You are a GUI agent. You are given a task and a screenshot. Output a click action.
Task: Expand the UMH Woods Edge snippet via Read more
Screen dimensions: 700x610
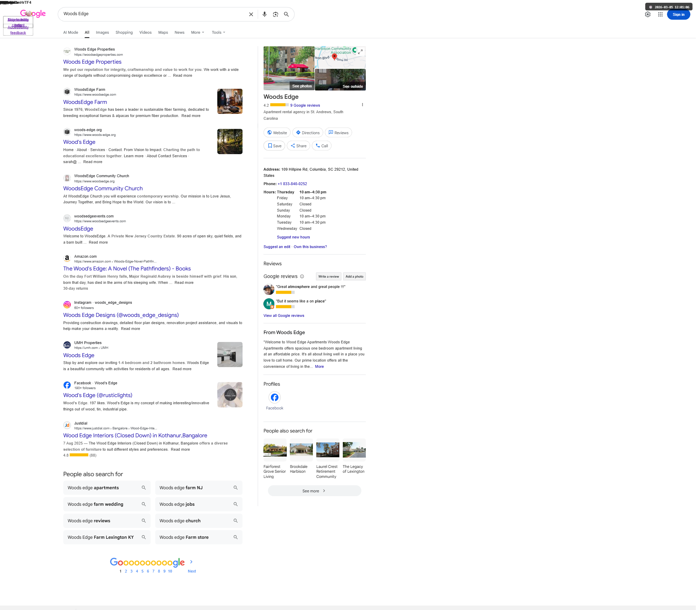click(182, 369)
